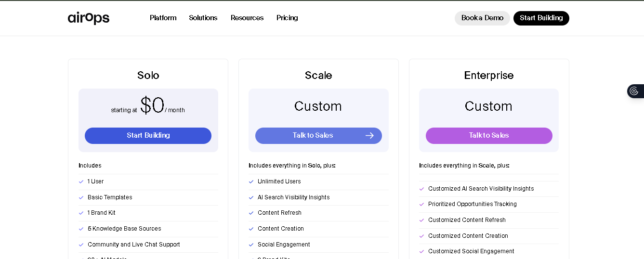This screenshot has width=644, height=259.
Task: Select the Scale plan heading
Action: 318,75
